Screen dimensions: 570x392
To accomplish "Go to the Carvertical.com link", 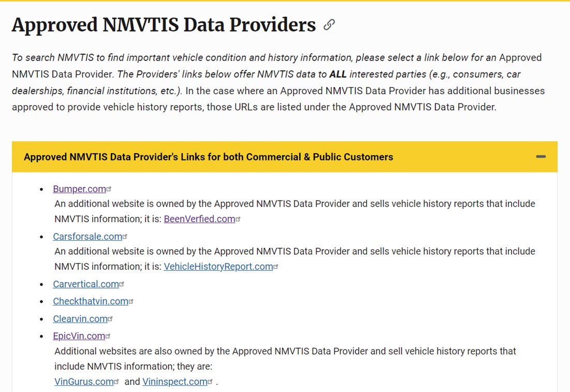I will coord(85,284).
